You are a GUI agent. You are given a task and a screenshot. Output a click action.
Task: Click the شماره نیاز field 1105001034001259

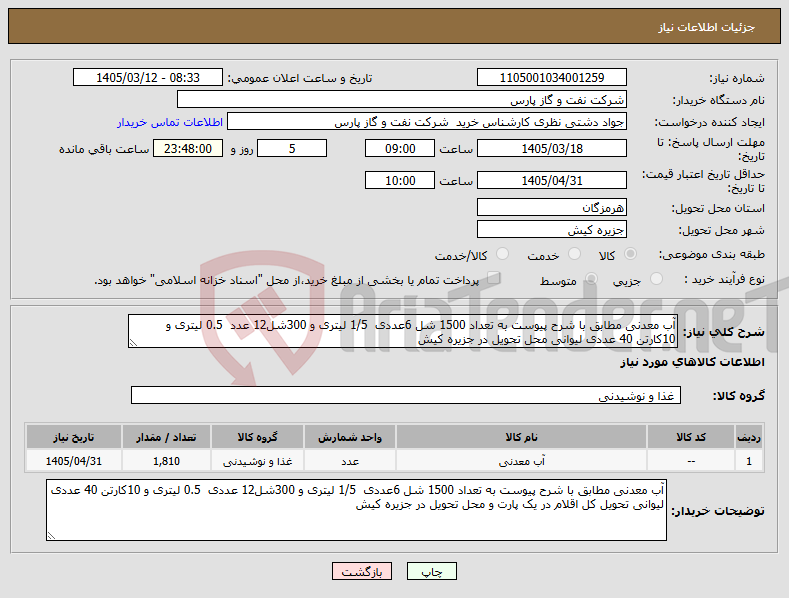[x=551, y=78]
